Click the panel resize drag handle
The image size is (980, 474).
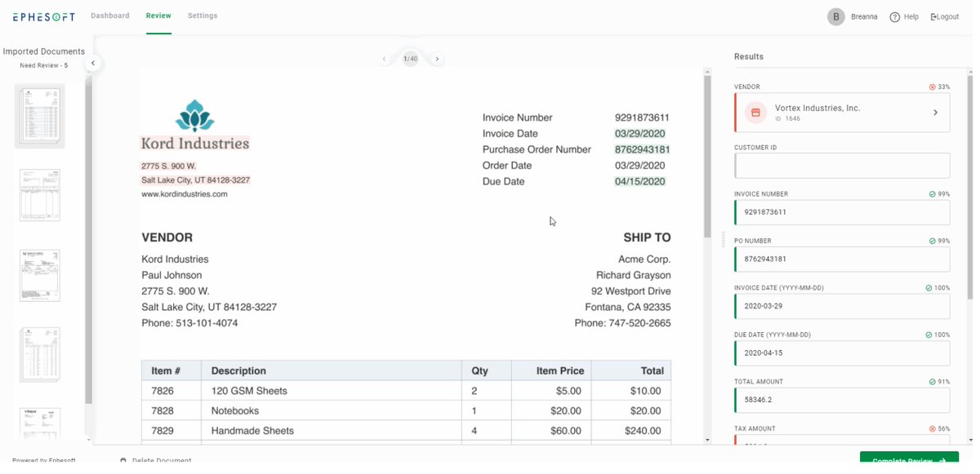coord(723,240)
